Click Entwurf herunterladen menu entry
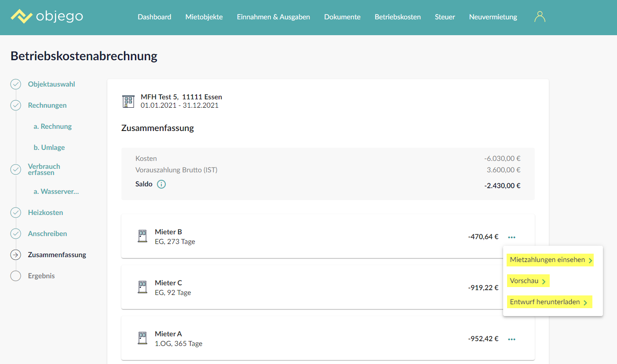617x364 pixels. pos(549,302)
